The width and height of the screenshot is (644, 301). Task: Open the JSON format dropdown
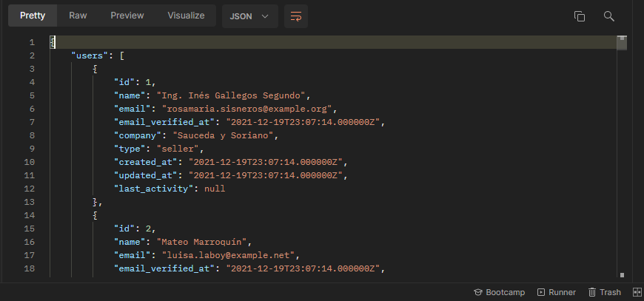pyautogui.click(x=249, y=16)
